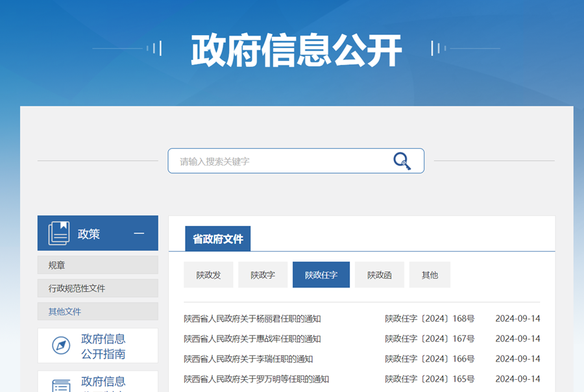Open notice about 杨丽君任职
Image resolution: width=584 pixels, height=392 pixels.
[x=252, y=319]
